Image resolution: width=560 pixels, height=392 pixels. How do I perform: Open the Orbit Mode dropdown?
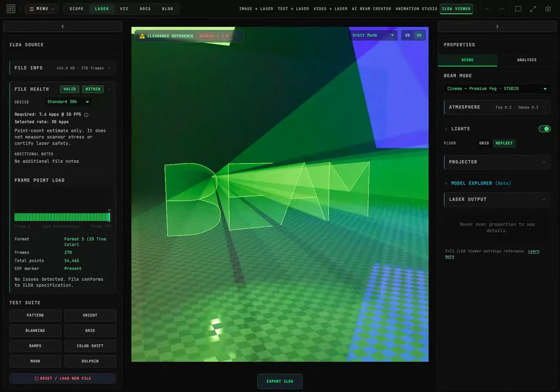(x=373, y=35)
